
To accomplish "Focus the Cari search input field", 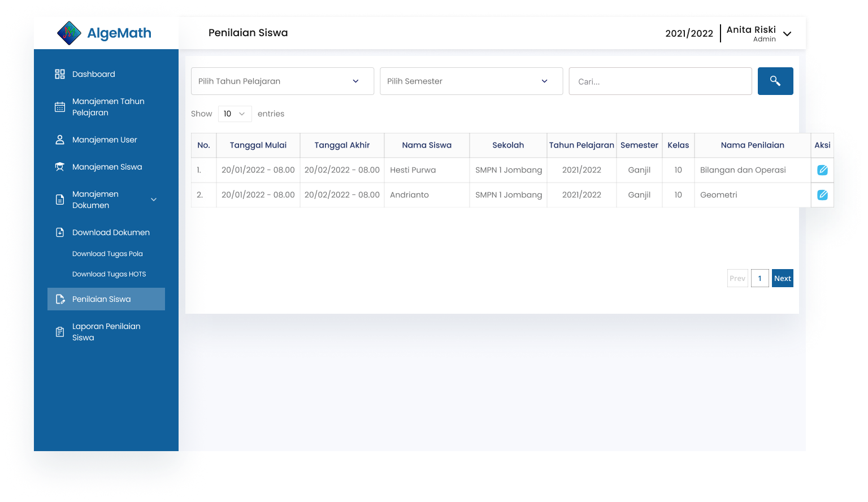I will (x=660, y=81).
